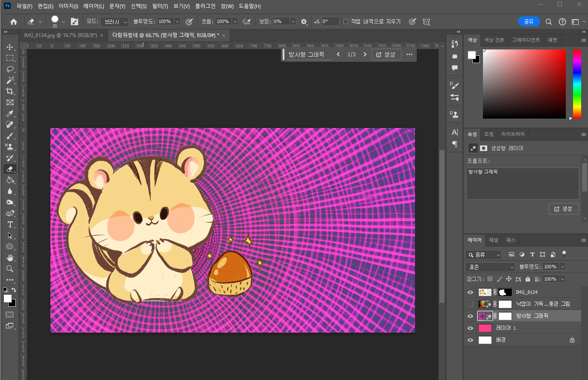This screenshot has height=380, width=588.
Task: Switch to the 그레이디언트 tab
Action: point(526,40)
